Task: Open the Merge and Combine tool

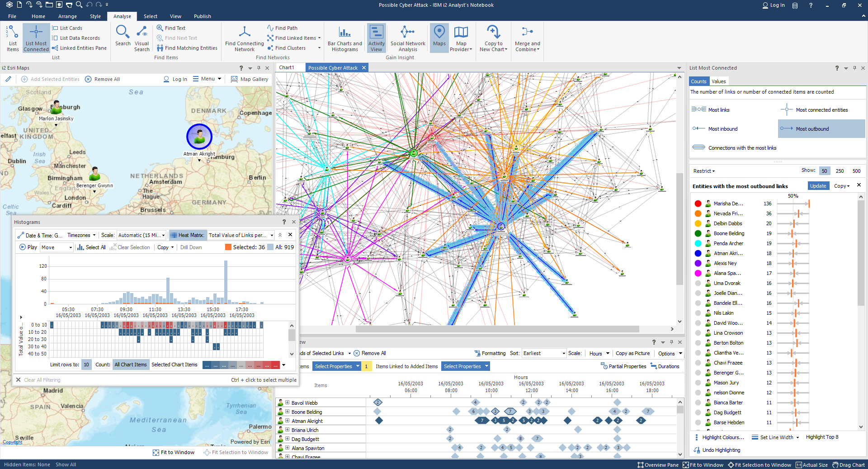Action: (527, 38)
